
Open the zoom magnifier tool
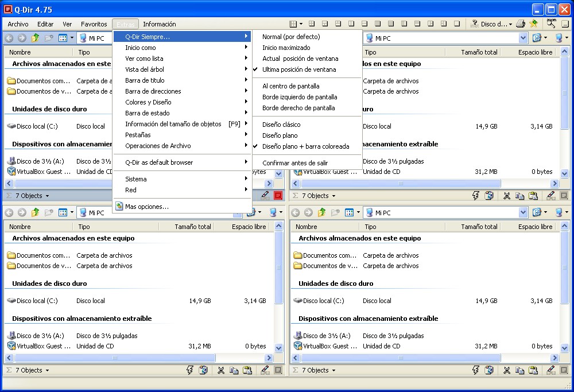coord(551,24)
